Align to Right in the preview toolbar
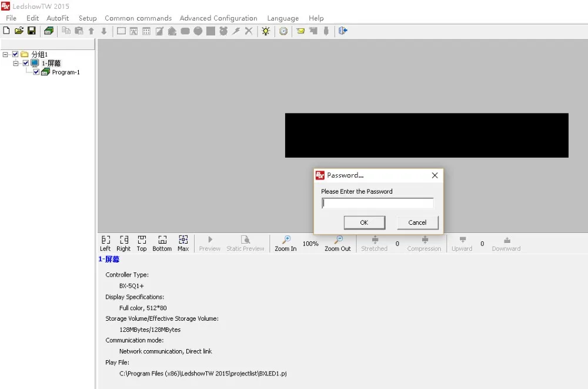 click(123, 243)
